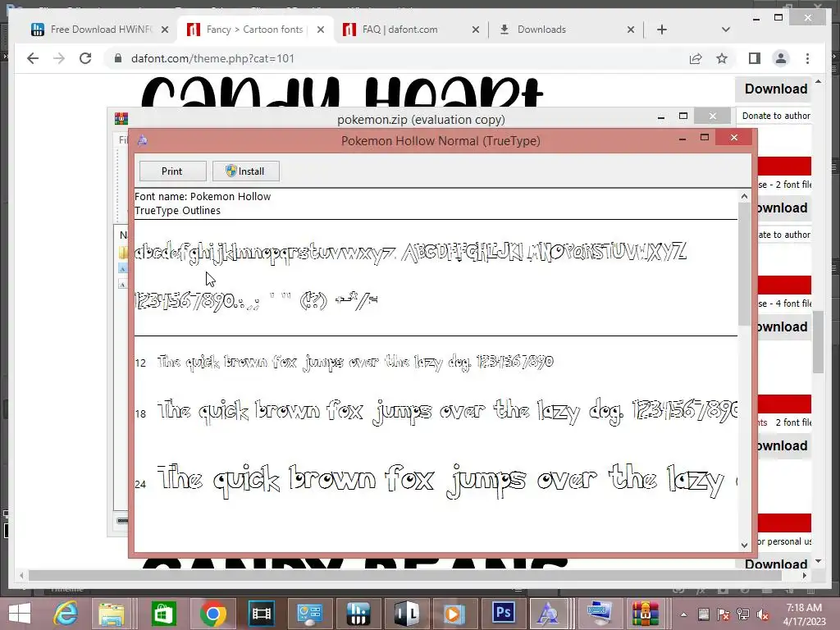Click the top Donate to author link
The width and height of the screenshot is (840, 630).
pyautogui.click(x=776, y=116)
